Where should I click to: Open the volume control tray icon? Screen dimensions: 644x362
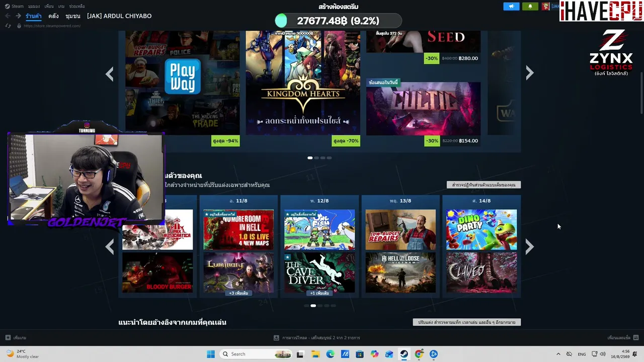coord(603,354)
